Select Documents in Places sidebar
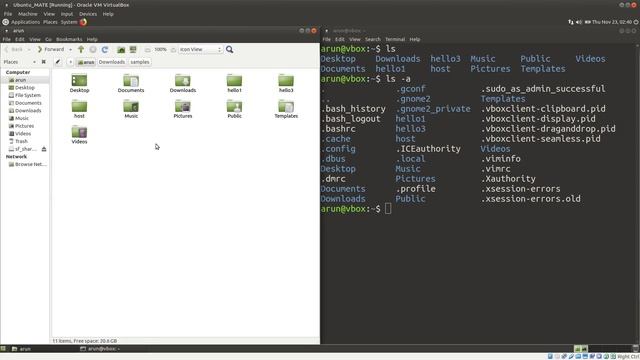Image resolution: width=640 pixels, height=360 pixels. (25, 103)
